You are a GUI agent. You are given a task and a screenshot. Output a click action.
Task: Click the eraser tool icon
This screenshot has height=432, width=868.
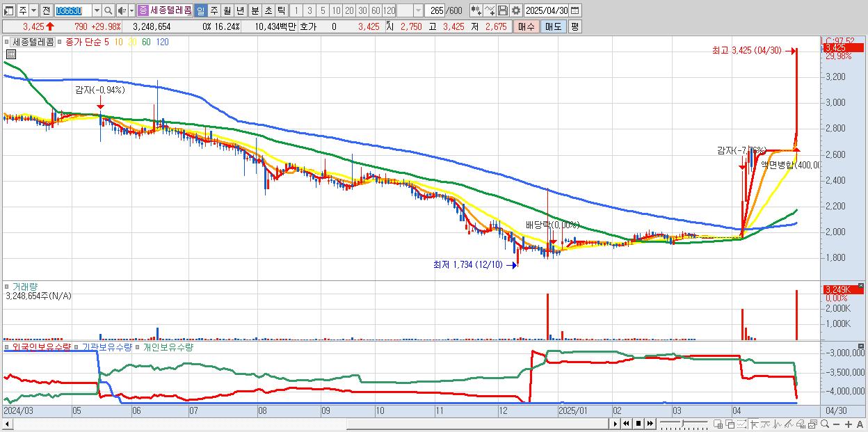(801, 424)
